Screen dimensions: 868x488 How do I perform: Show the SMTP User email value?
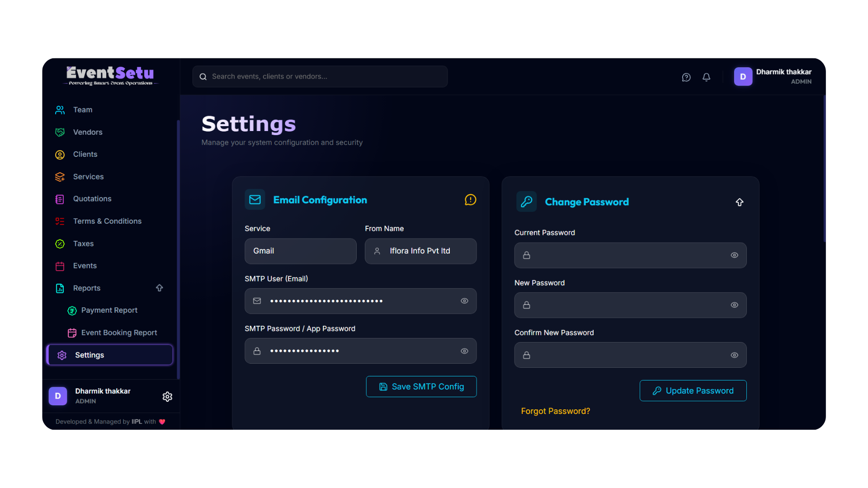464,301
